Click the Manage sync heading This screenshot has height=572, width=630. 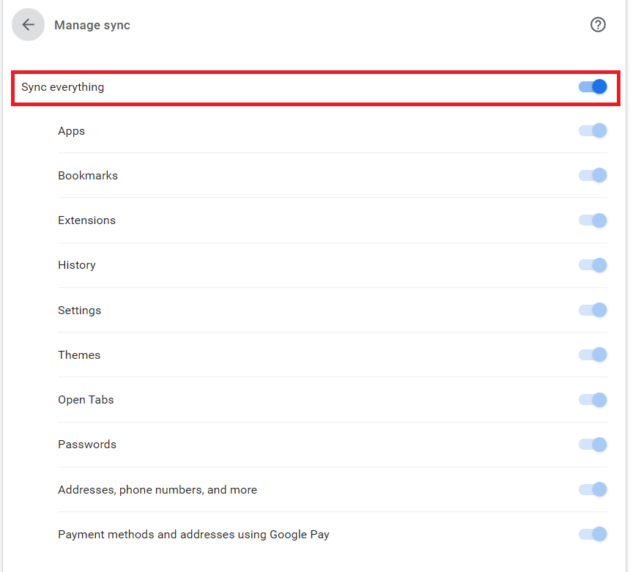[92, 25]
